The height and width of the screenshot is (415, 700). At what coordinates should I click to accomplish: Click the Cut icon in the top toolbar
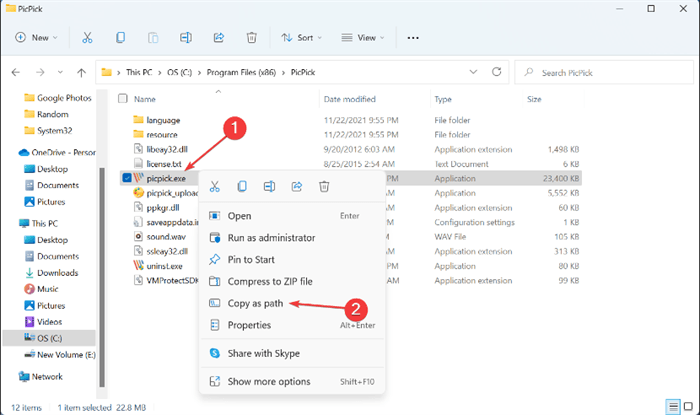(87, 38)
